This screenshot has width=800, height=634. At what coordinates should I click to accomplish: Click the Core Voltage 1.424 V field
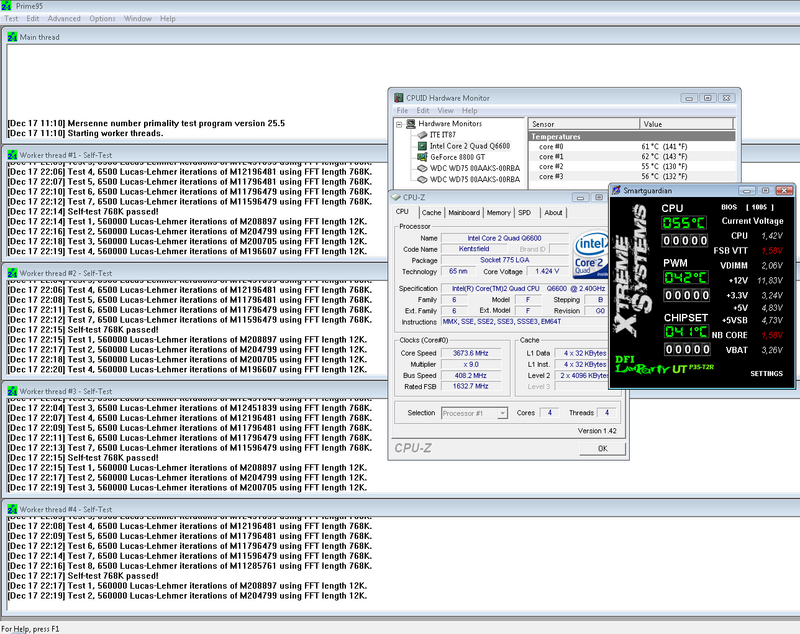[547, 271]
